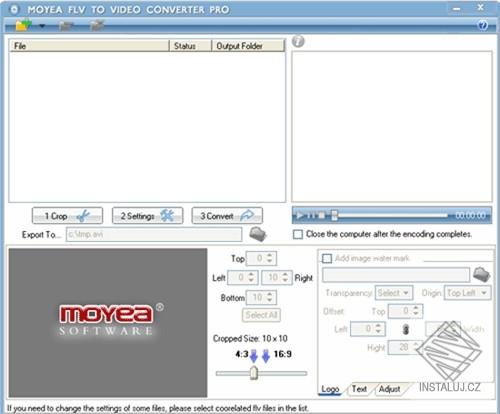
Task: Click the Offset Top spinner arrows
Action: pos(416,311)
